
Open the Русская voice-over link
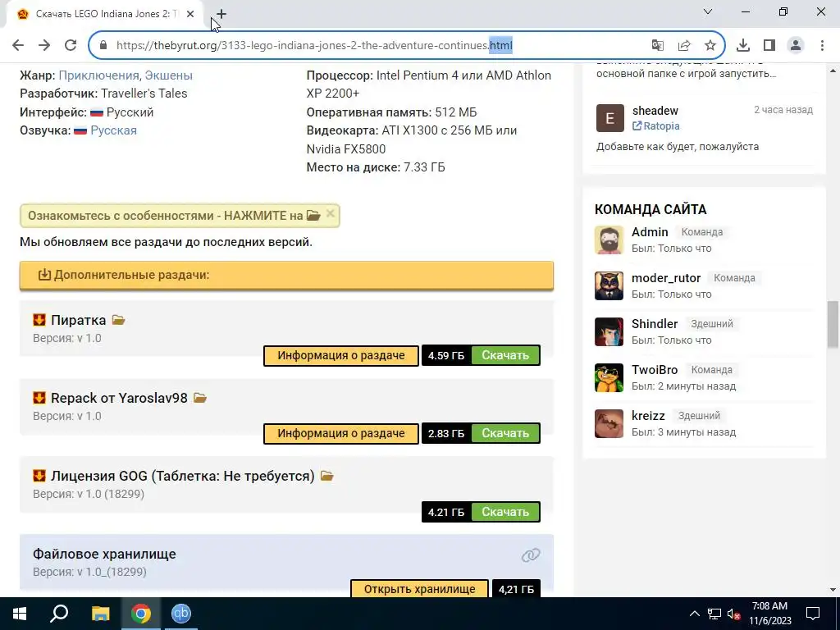point(113,130)
